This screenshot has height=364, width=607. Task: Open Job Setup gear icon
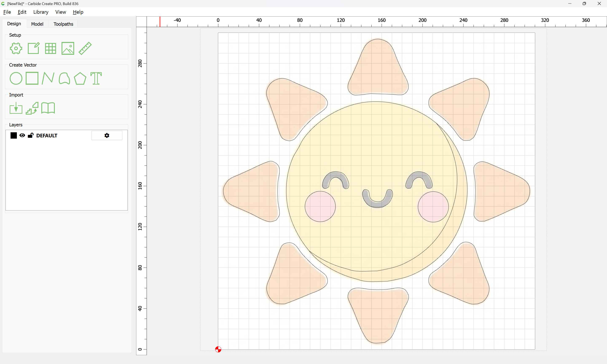(x=16, y=48)
